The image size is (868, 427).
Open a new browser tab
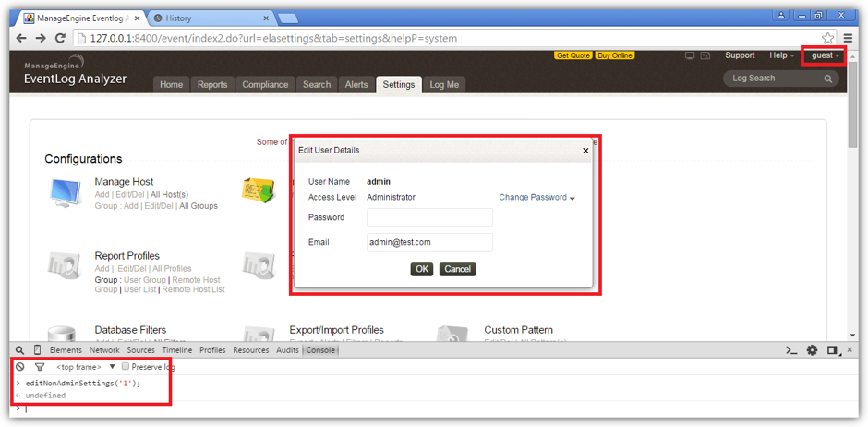287,18
